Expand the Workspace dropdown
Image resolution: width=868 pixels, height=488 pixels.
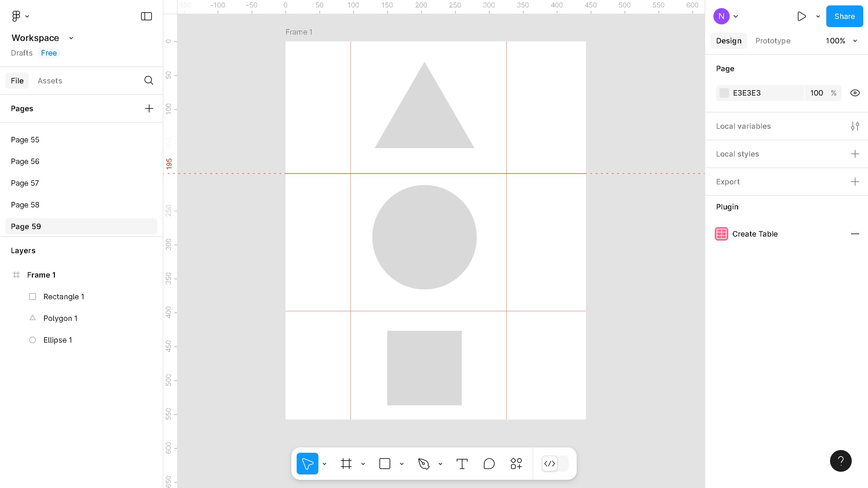(71, 38)
